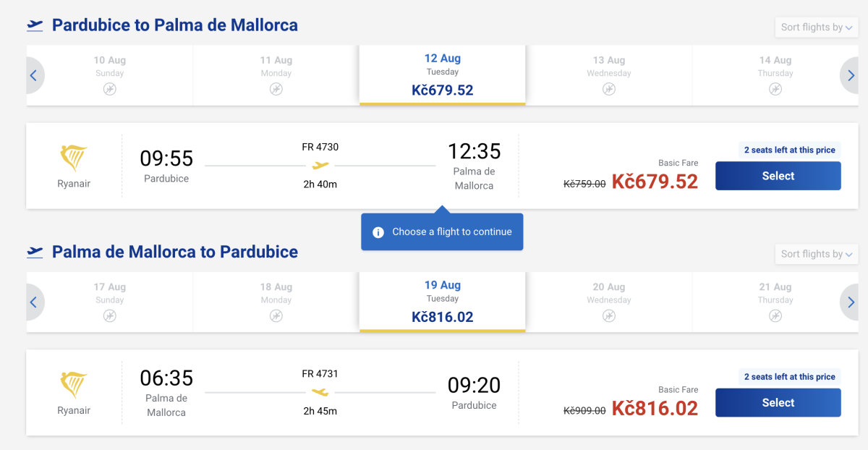Click the Ryanair harp logo on return flight
This screenshot has width=868, height=450.
(x=74, y=385)
